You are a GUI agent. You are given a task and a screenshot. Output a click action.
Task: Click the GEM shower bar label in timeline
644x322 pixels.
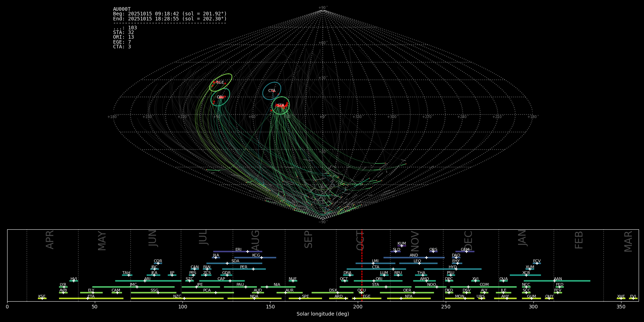tap(465, 250)
